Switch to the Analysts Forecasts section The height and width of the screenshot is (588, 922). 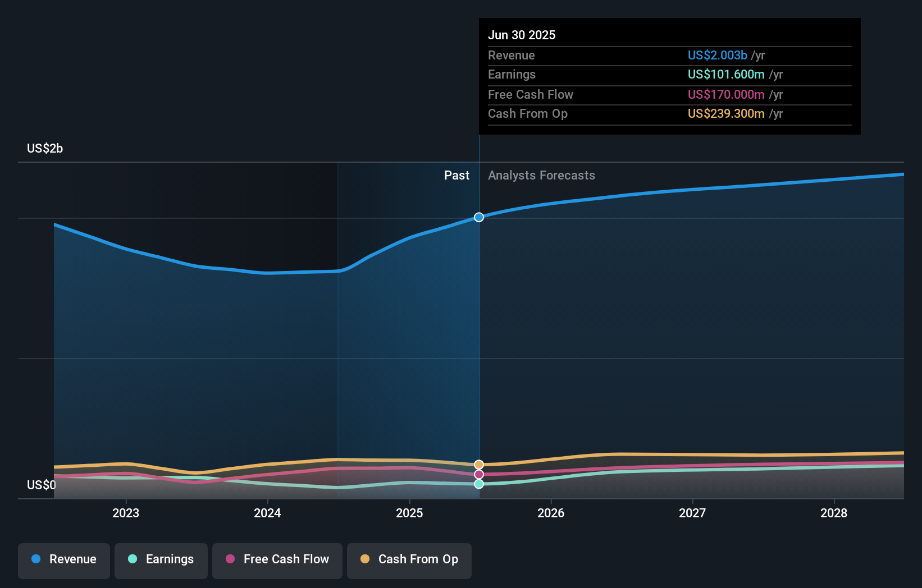coord(541,175)
